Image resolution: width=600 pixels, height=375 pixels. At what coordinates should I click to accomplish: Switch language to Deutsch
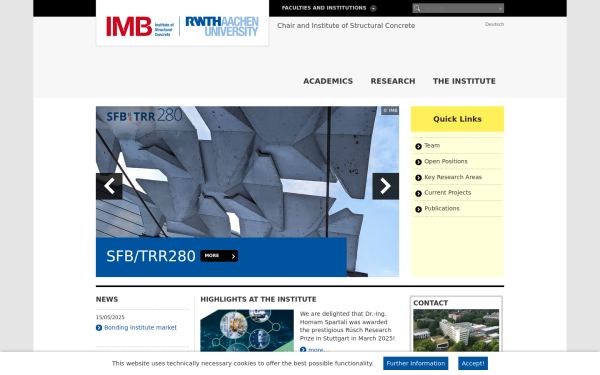tap(494, 24)
